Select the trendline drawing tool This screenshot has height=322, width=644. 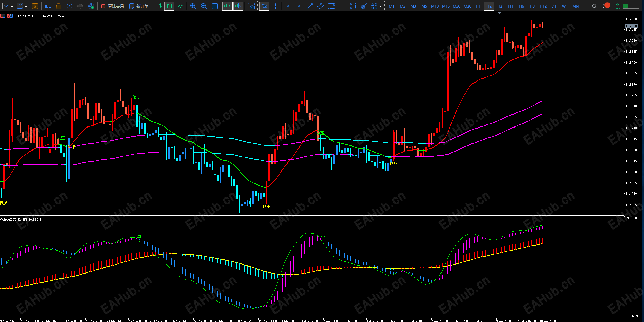pyautogui.click(x=310, y=6)
